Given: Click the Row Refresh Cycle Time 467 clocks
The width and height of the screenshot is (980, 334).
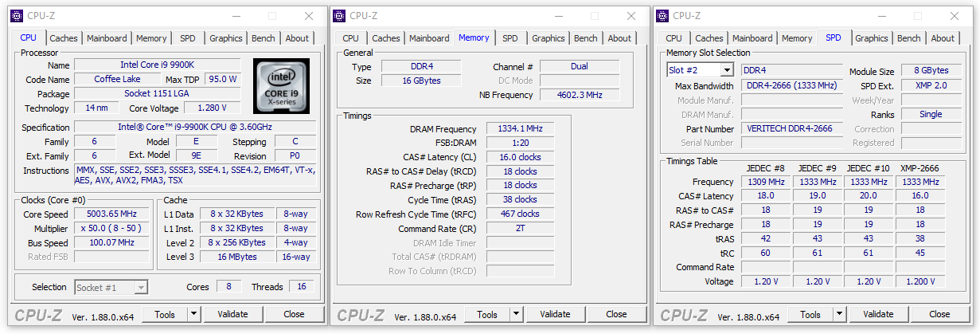Looking at the screenshot, I should point(520,214).
